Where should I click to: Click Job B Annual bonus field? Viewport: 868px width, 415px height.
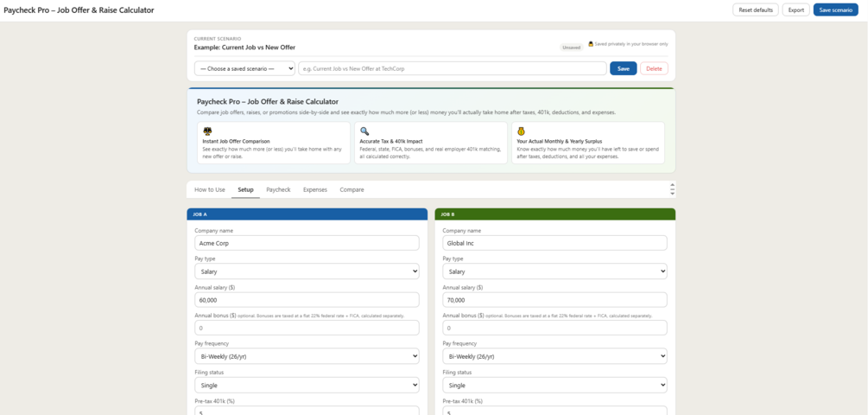point(554,328)
